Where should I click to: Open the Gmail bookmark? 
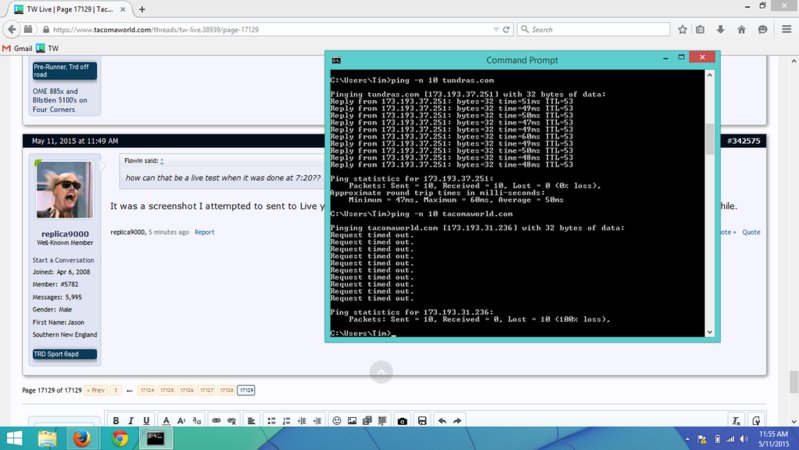click(x=18, y=48)
